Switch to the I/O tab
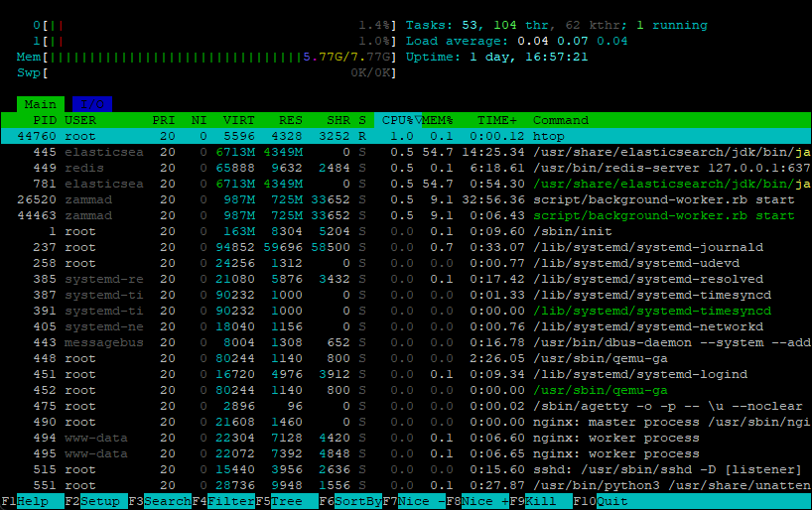812x510 pixels. 92,104
